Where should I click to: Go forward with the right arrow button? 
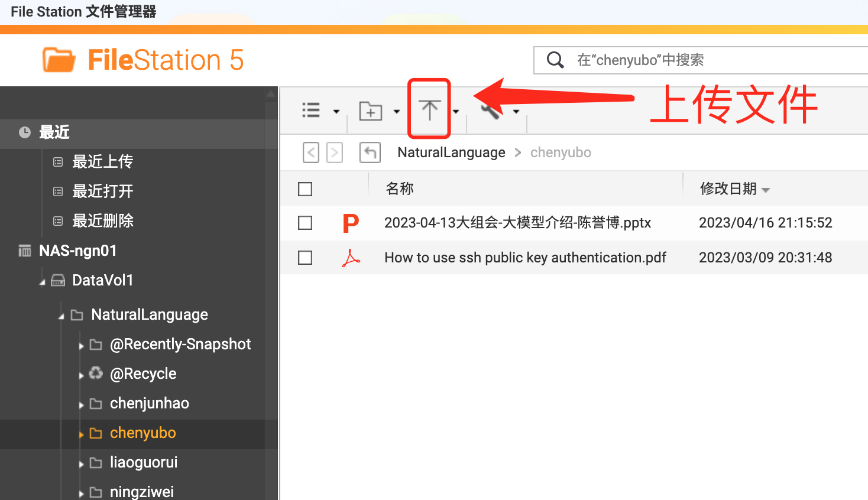point(335,152)
